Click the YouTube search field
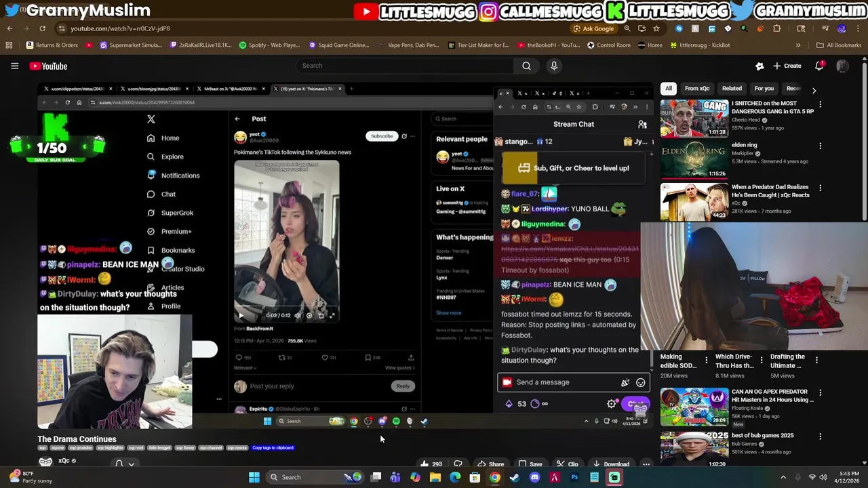The image size is (868, 488). [404, 66]
